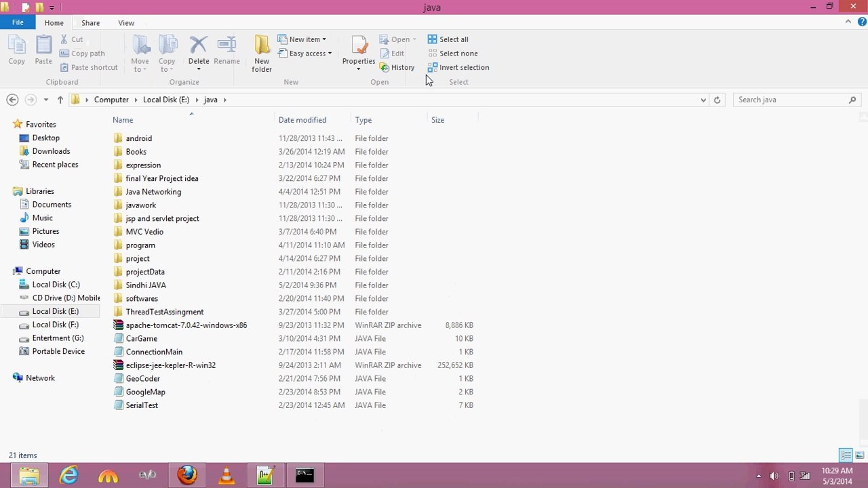868x488 pixels.
Task: Launch Firefox from the taskbar
Action: coord(187,475)
